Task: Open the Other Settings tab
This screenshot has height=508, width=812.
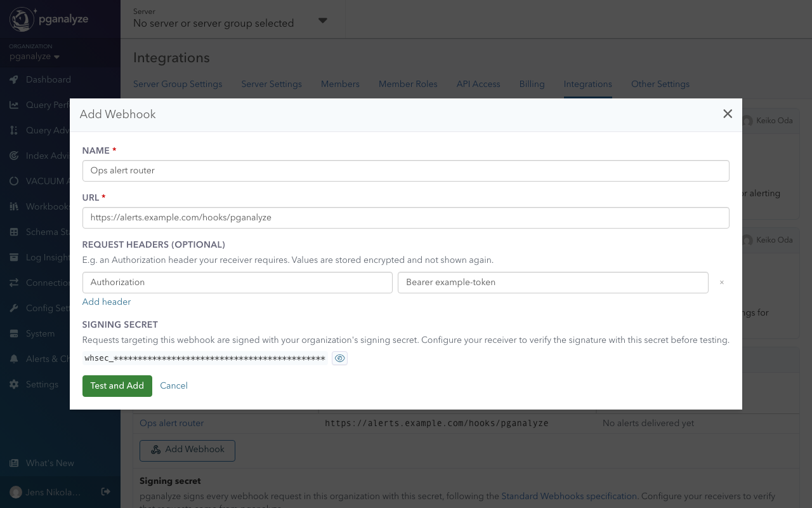Action: [x=660, y=84]
